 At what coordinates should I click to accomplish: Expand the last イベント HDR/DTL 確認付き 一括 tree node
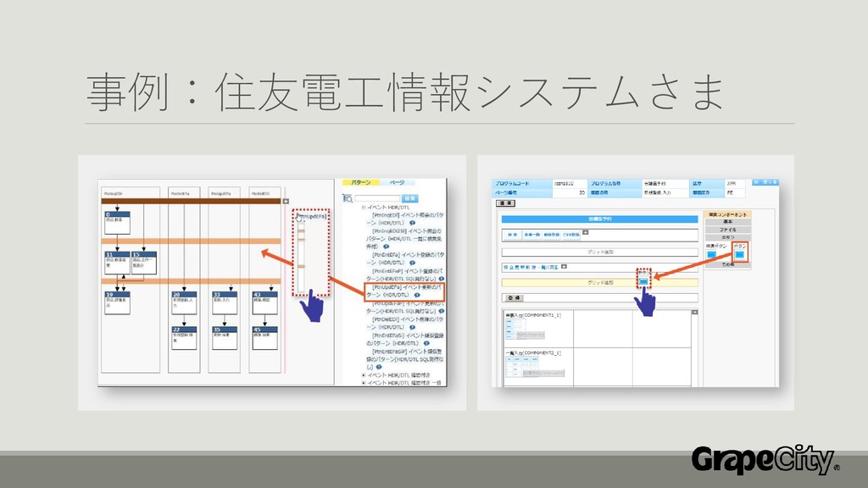[x=364, y=383]
